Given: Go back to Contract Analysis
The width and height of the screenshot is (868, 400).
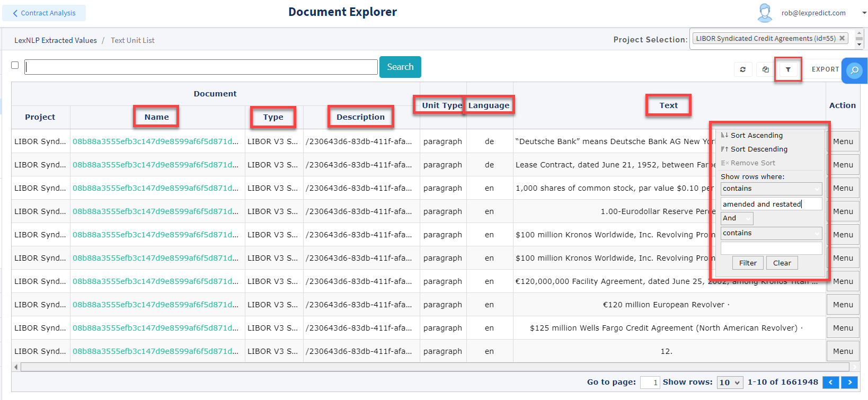Looking at the screenshot, I should 44,13.
